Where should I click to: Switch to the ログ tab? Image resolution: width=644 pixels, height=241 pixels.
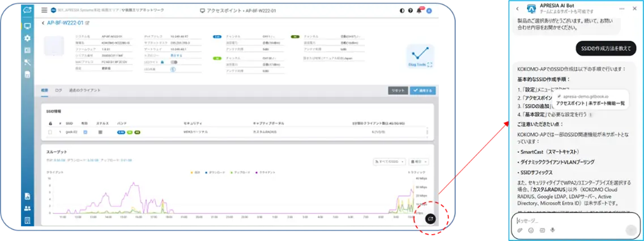(58, 91)
